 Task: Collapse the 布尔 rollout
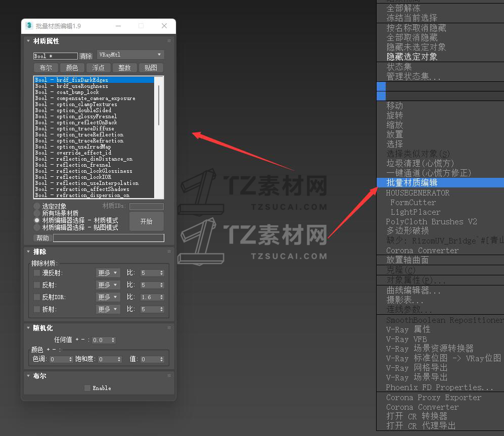28,375
